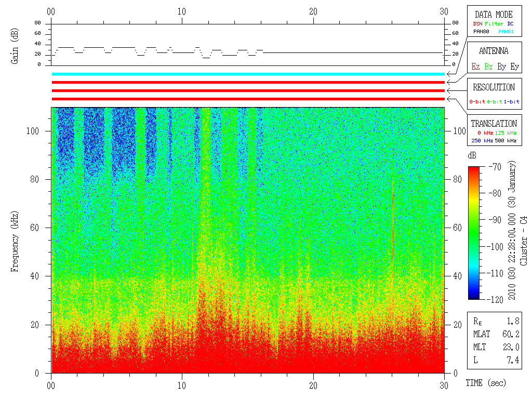This screenshot has height=399, width=532.
Task: Select the DATA MODE legend heading
Action: (494, 15)
